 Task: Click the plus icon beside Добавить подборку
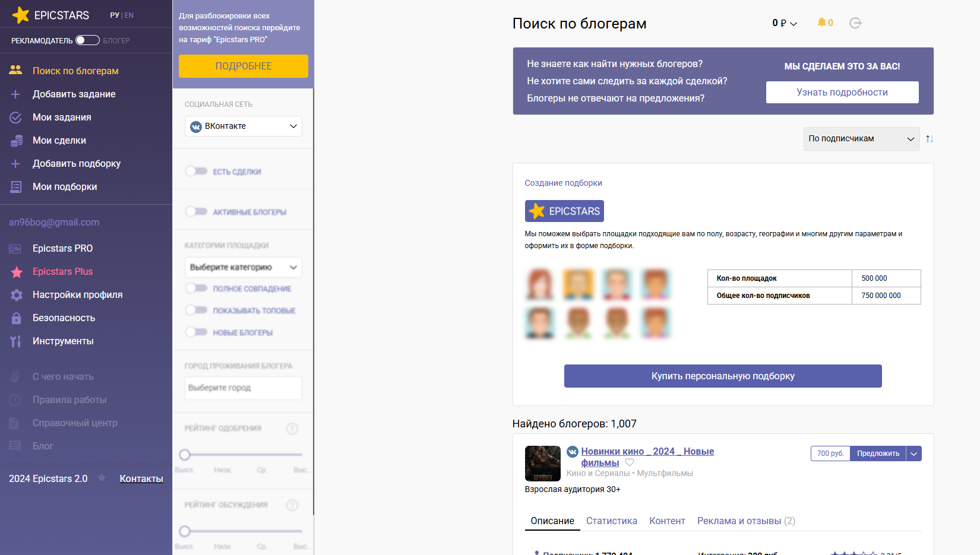tap(16, 163)
